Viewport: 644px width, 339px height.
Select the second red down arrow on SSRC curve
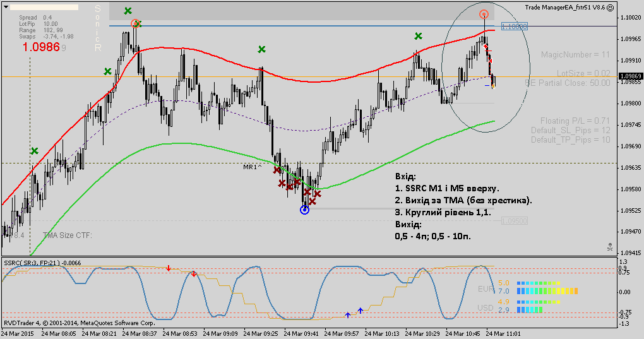(x=194, y=274)
